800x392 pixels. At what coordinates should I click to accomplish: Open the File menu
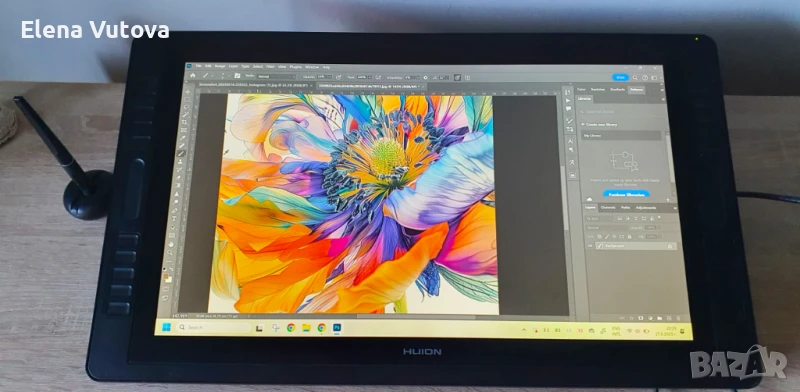click(x=198, y=65)
